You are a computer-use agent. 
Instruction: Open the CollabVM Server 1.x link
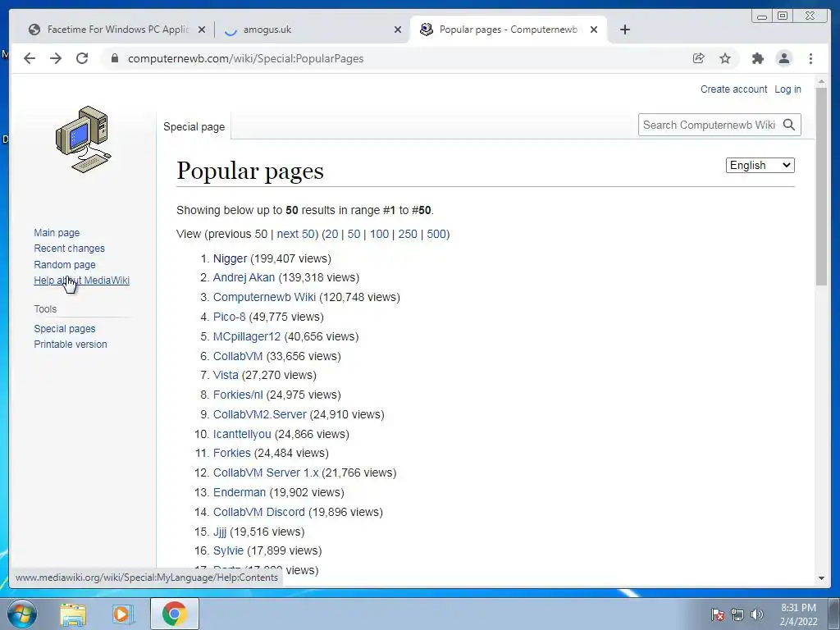coord(266,473)
